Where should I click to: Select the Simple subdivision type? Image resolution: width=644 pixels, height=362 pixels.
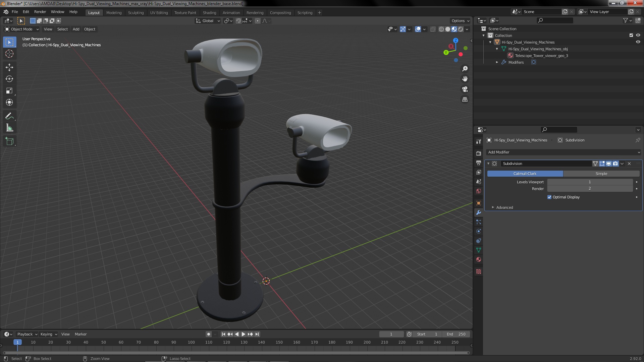tap(601, 174)
